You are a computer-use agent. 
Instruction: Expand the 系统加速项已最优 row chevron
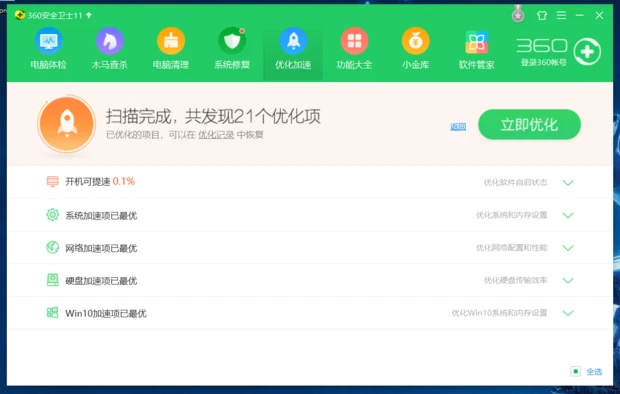(x=568, y=215)
